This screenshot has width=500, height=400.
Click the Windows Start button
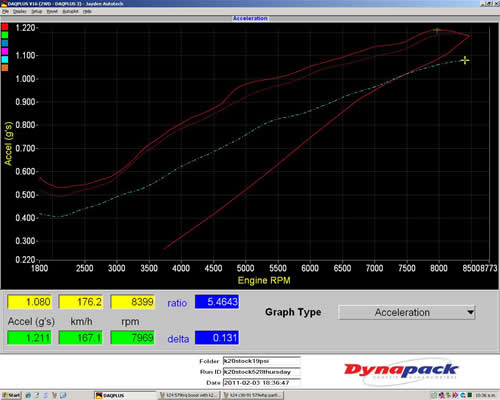[x=11, y=395]
